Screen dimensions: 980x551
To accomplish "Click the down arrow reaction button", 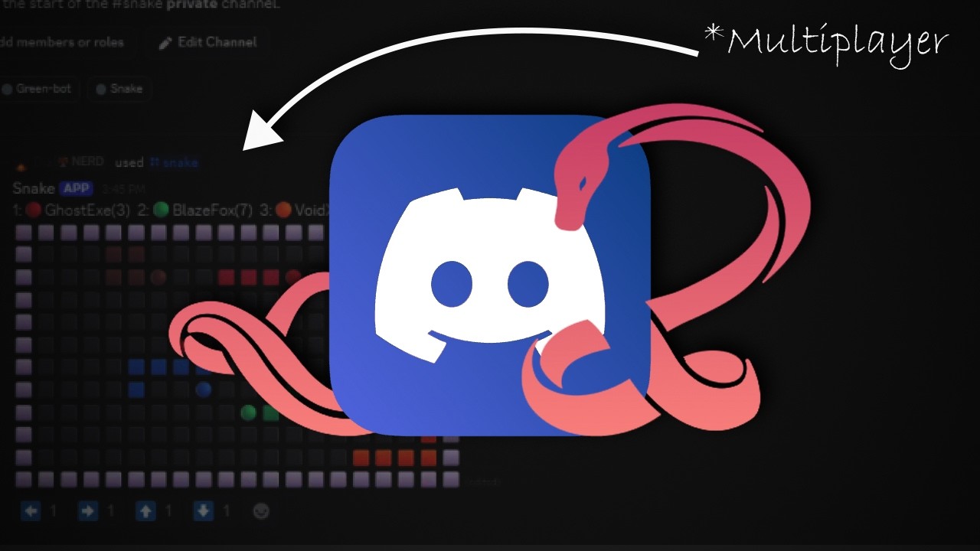I will [211, 511].
